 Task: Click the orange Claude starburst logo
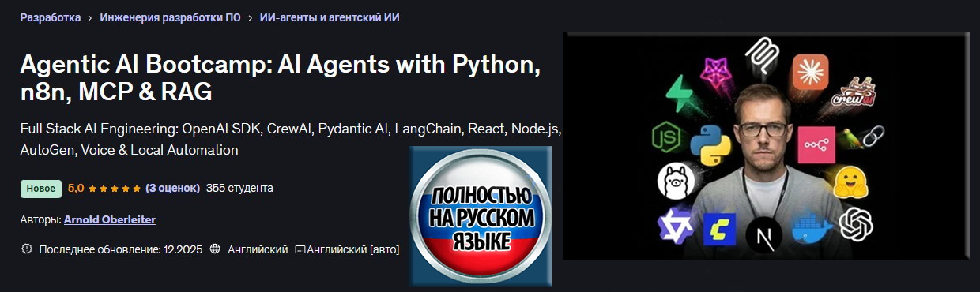(x=810, y=72)
